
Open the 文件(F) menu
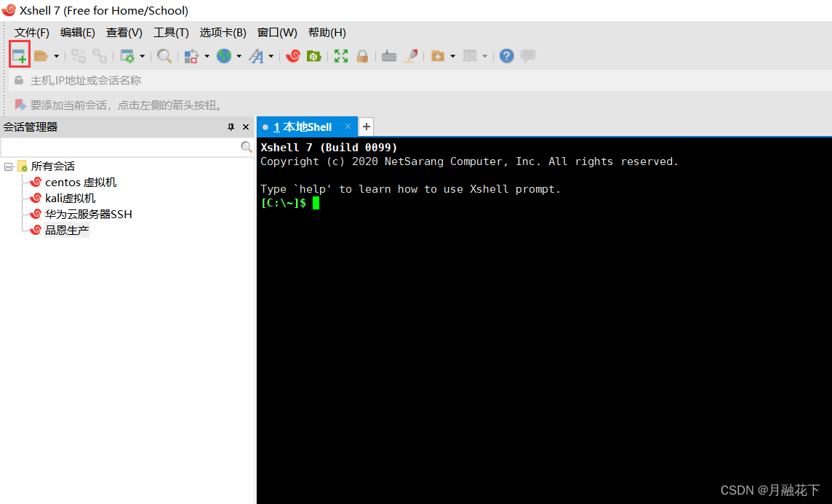pos(32,33)
